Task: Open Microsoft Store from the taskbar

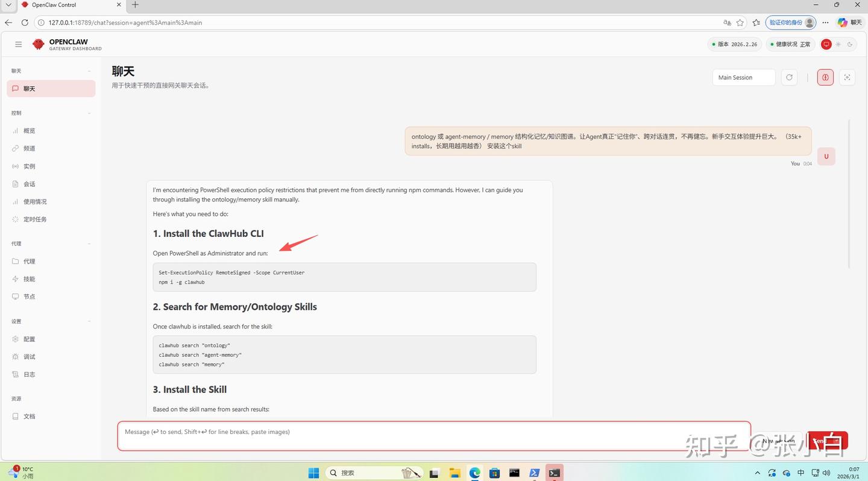Action: [495, 473]
